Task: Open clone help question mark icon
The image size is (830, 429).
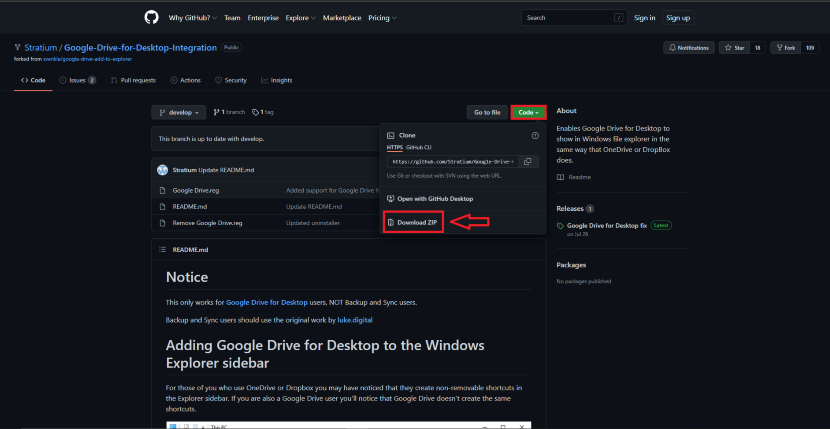Action: coord(535,136)
